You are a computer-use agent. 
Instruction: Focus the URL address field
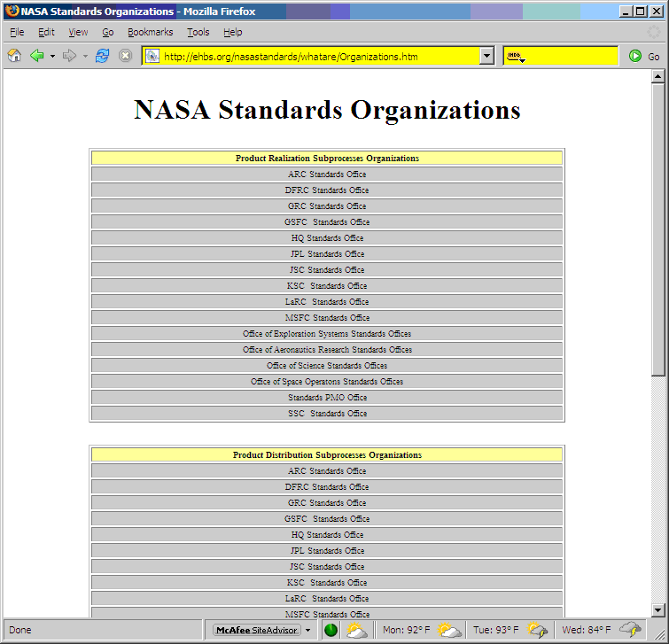coord(320,57)
